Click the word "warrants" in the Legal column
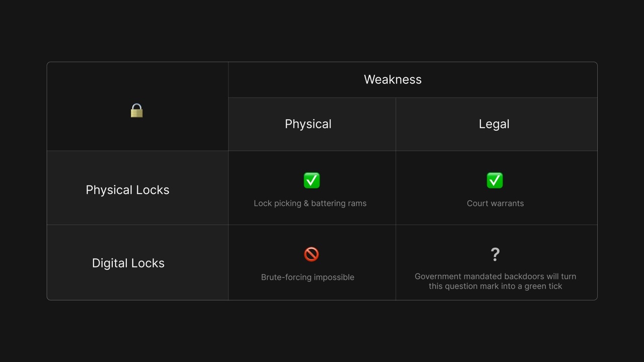644x362 pixels. (x=507, y=204)
